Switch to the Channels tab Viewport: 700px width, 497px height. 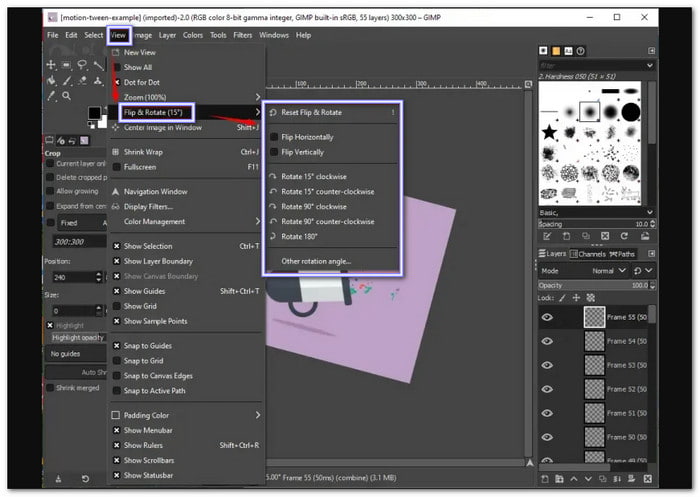point(588,254)
